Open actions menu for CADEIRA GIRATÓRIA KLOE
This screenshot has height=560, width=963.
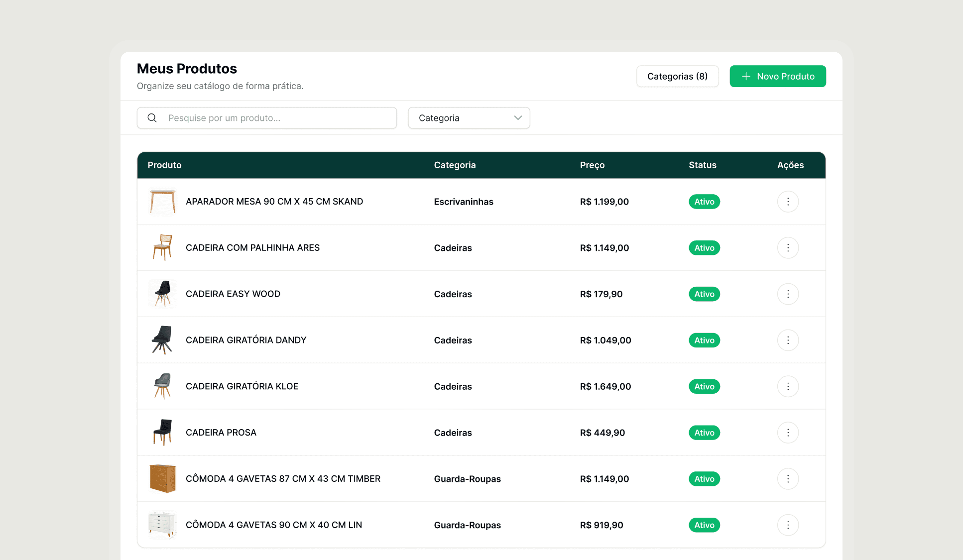click(788, 386)
